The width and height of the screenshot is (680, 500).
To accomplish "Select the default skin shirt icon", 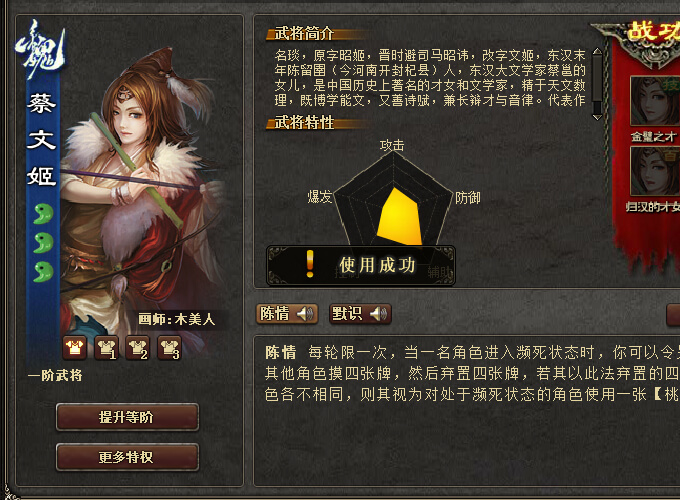I will click(x=75, y=348).
